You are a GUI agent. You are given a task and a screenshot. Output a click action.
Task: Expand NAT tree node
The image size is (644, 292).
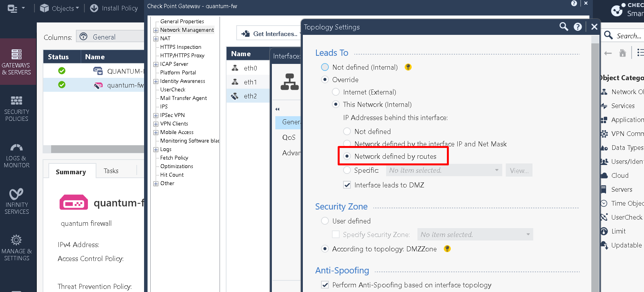(x=156, y=39)
